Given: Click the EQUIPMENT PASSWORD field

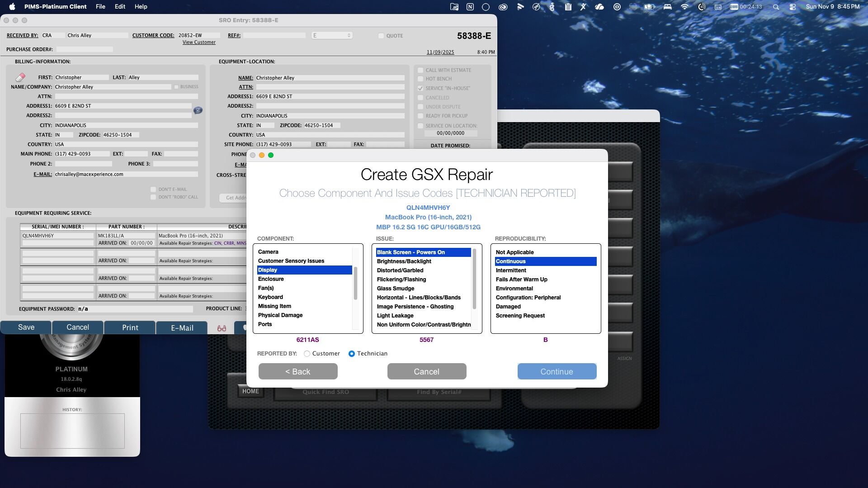Looking at the screenshot, I should coord(135,309).
